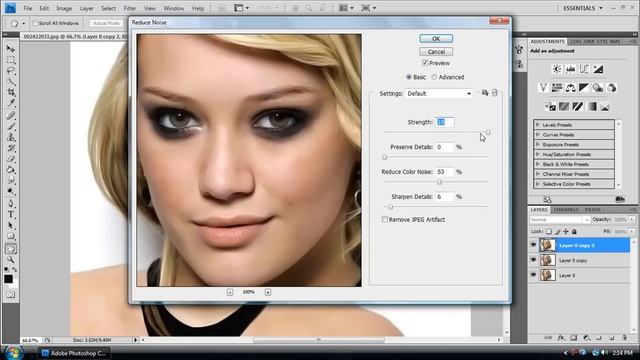Switch to the Paths tab
The width and height of the screenshot is (640, 360).
(x=592, y=209)
